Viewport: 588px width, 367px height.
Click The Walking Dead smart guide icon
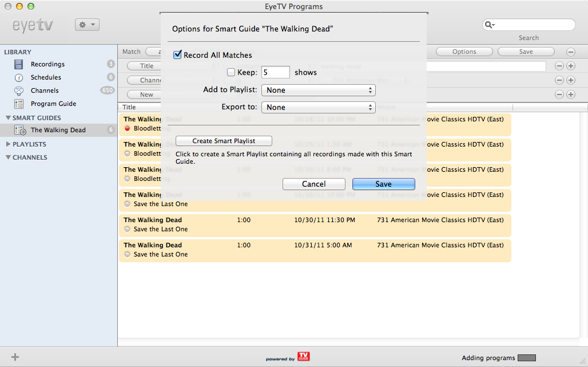[20, 130]
